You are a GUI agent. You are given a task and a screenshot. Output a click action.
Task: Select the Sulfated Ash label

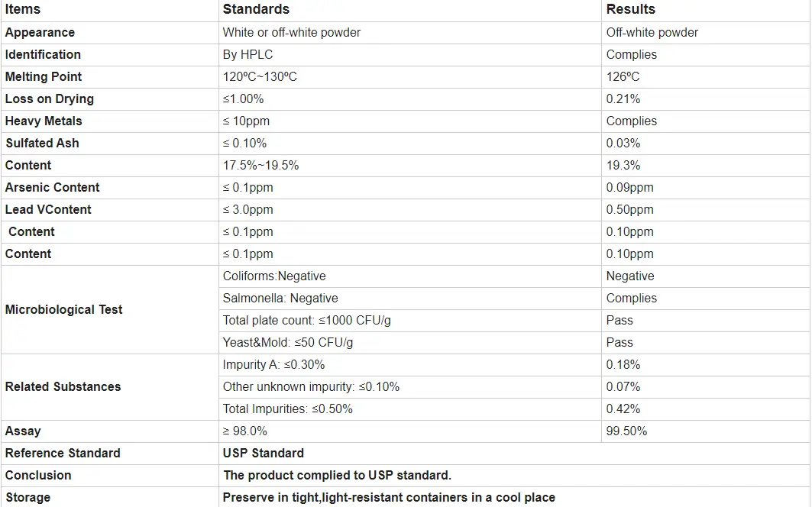point(42,144)
